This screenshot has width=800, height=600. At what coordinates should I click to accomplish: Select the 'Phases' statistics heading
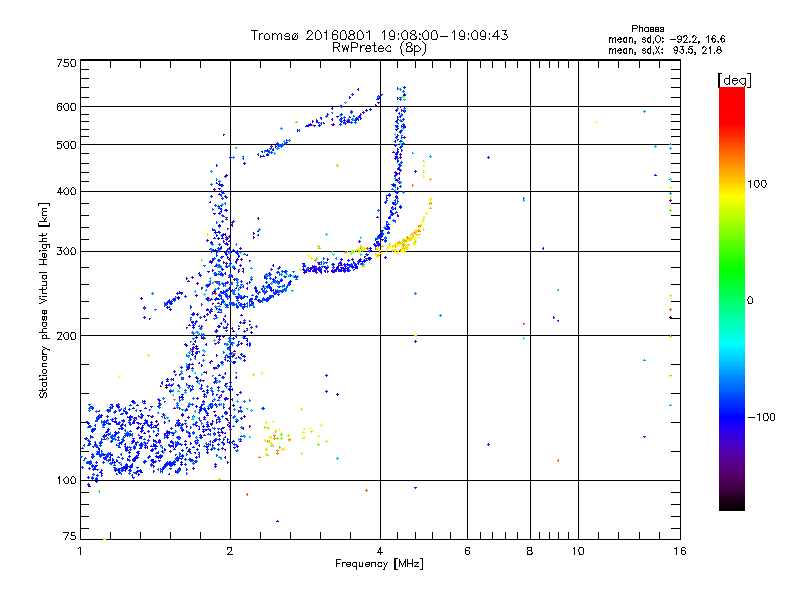pyautogui.click(x=647, y=29)
